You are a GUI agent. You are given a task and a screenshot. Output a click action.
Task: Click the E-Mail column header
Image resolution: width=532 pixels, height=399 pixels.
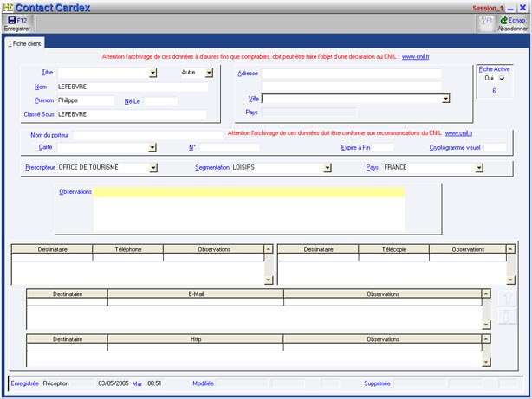[196, 294]
